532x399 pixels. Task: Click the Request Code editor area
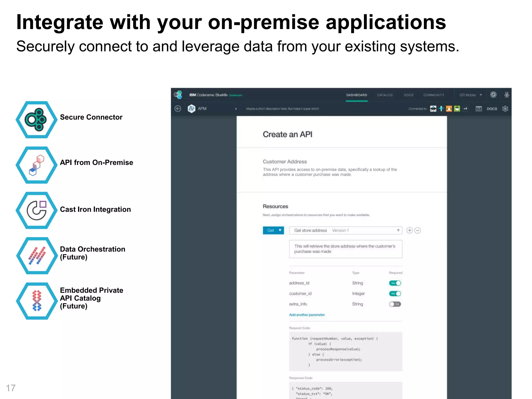(x=345, y=351)
